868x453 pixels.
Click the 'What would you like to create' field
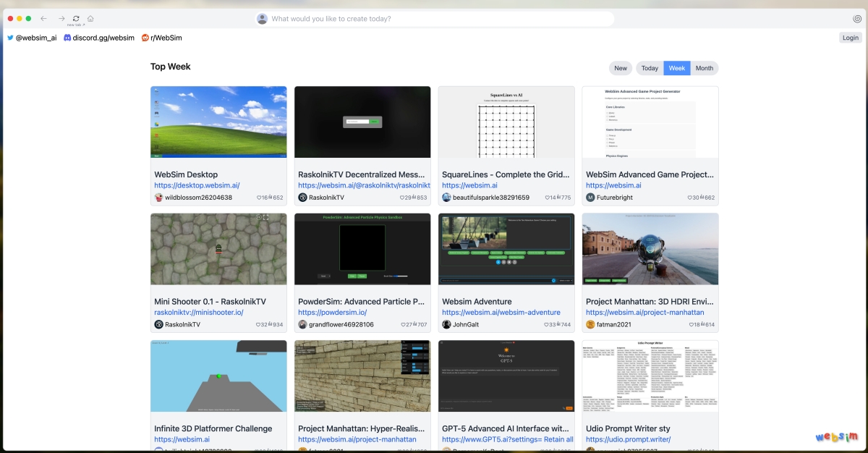pyautogui.click(x=434, y=19)
